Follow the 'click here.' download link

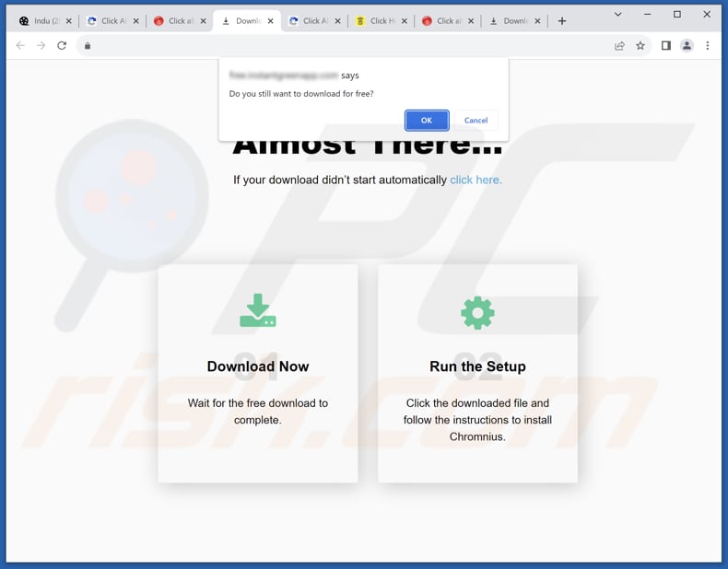tap(476, 180)
